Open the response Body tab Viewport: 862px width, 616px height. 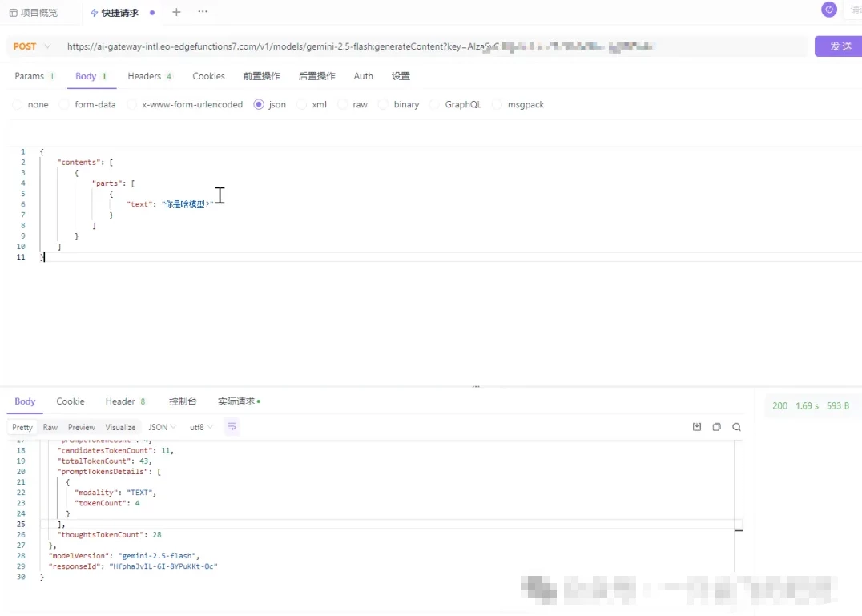(x=25, y=401)
